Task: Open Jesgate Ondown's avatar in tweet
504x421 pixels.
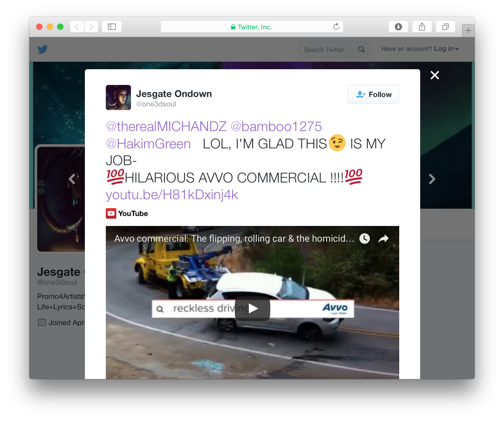Action: (x=118, y=98)
